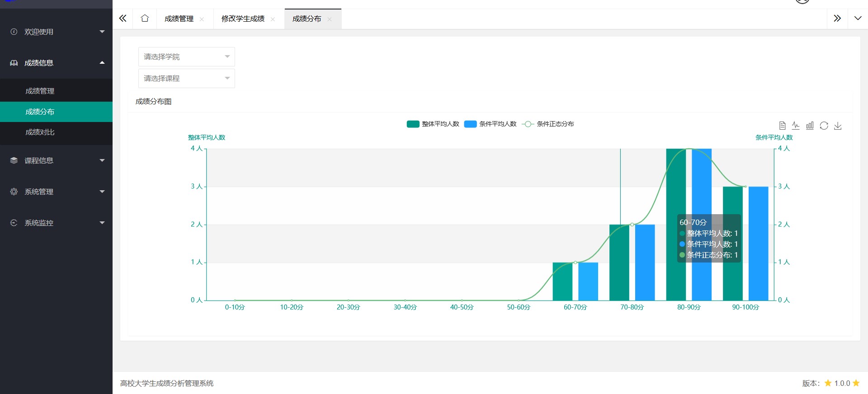Toggle 整体平均人数 legend series
Screen dimensions: 868x394
pyautogui.click(x=433, y=124)
